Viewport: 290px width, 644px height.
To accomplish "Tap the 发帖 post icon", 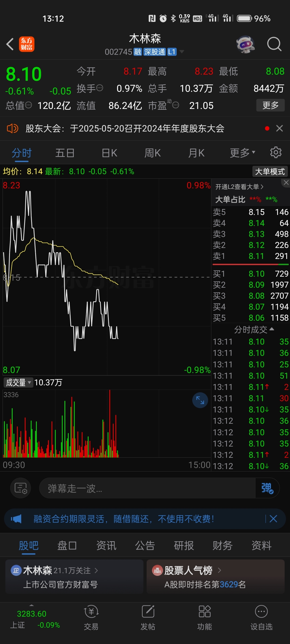I will (x=148, y=612).
